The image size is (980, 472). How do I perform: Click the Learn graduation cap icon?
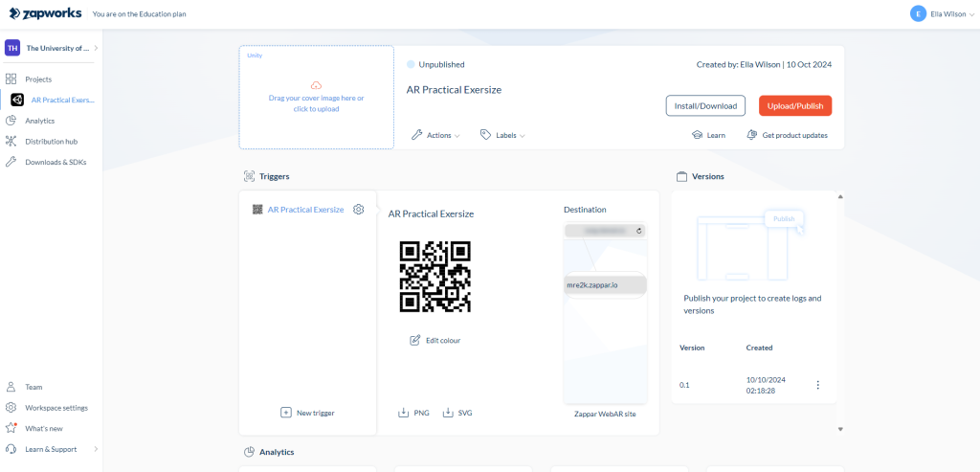(x=698, y=135)
